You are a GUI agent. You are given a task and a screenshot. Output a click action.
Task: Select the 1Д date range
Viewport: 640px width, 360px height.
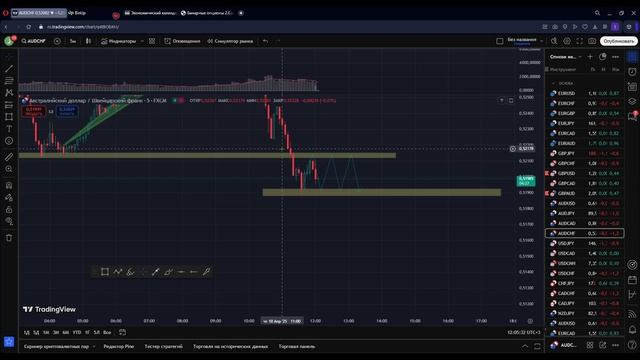[x=27, y=333]
